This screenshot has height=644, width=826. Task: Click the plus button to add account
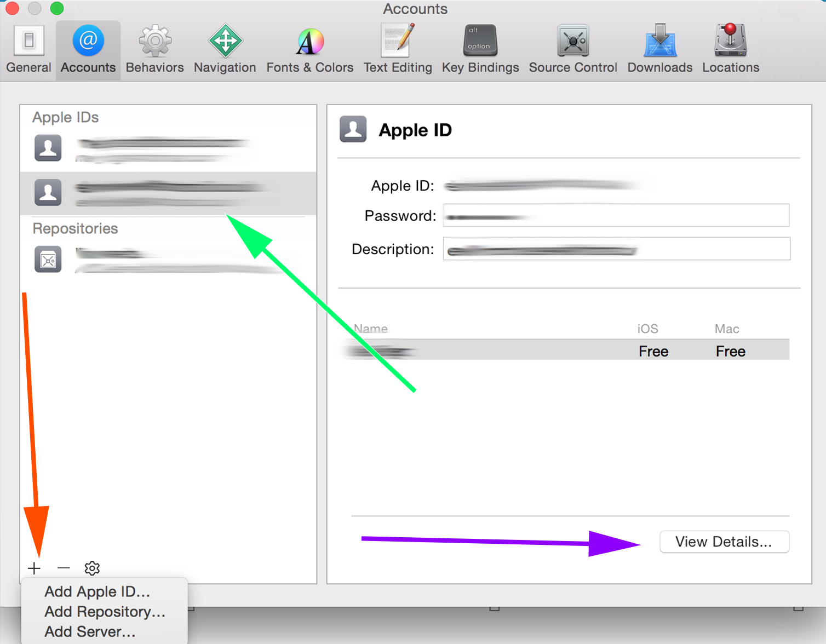point(35,568)
